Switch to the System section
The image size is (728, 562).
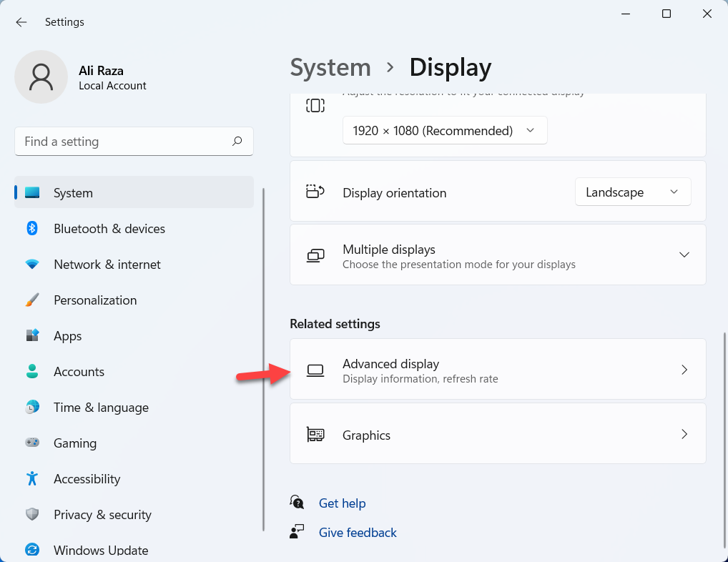(x=73, y=192)
